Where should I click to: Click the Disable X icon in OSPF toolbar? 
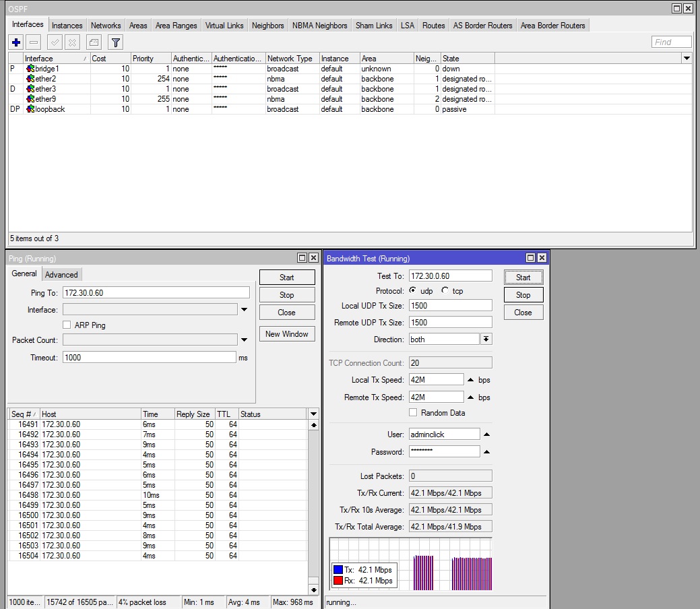pos(72,42)
